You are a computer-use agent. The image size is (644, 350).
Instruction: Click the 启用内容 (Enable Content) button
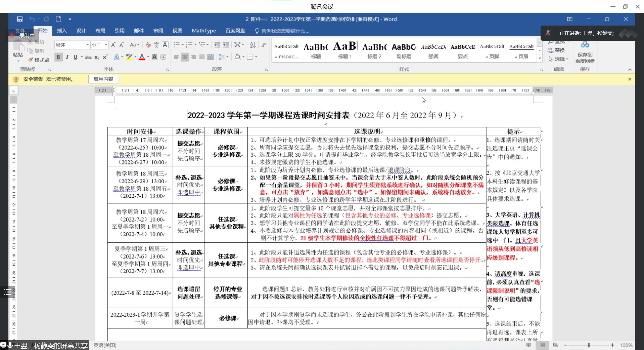(x=103, y=79)
